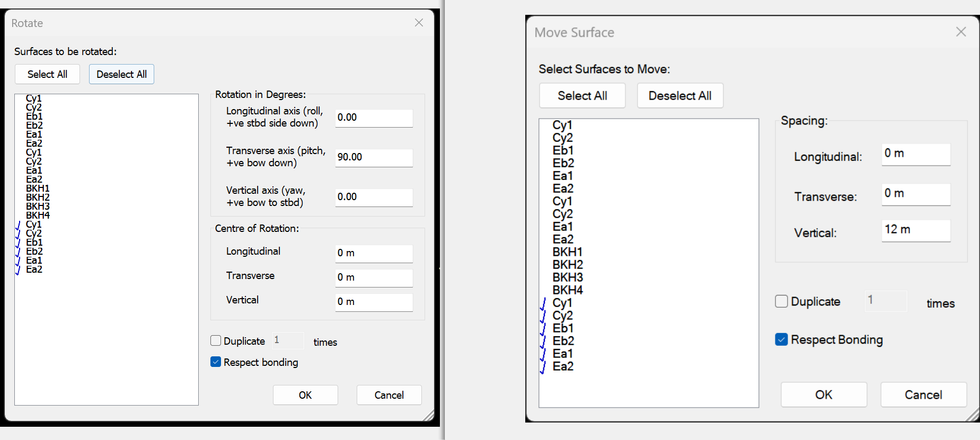Tick the Duplicate checkbox in Move Surface

781,302
